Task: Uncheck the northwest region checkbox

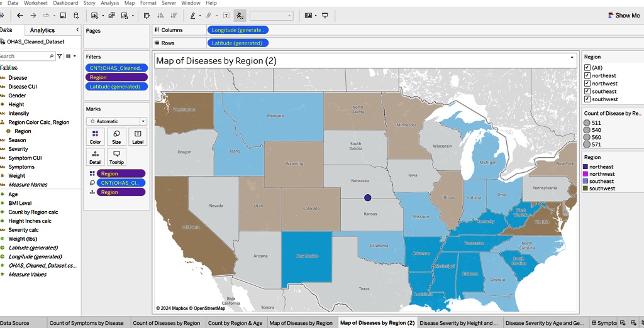Action: click(587, 84)
